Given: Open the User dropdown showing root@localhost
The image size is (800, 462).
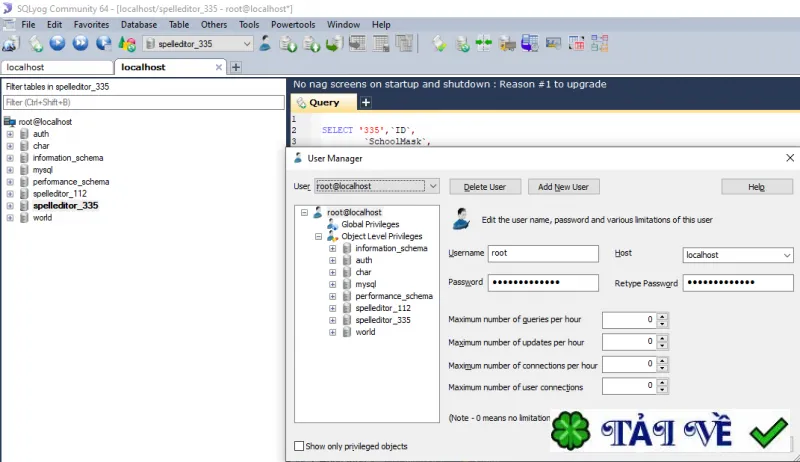Looking at the screenshot, I should pos(377,186).
